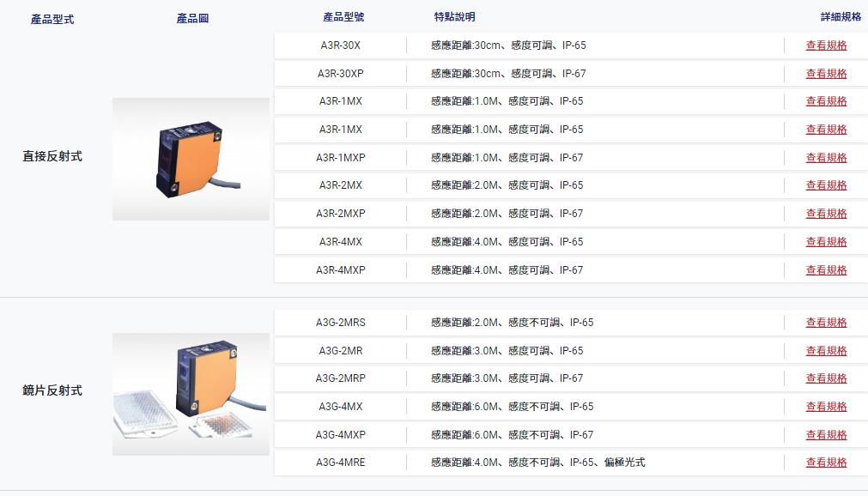Select the 直接反射式 category label
The width and height of the screenshot is (868, 496).
click(x=52, y=157)
